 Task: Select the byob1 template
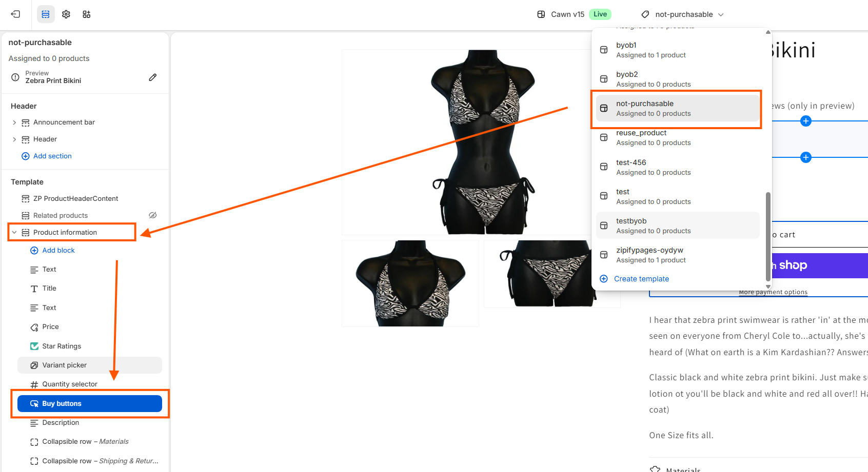678,50
